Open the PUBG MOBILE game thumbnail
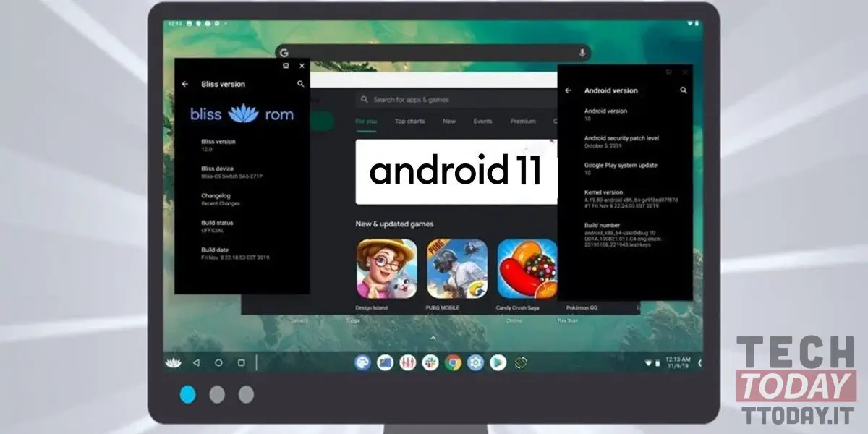 [x=457, y=268]
